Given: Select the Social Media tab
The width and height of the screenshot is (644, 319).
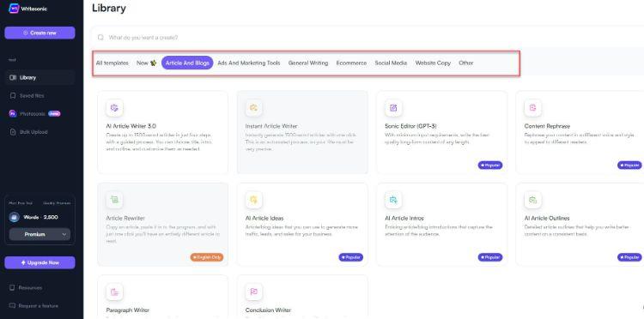Looking at the screenshot, I should tap(391, 63).
